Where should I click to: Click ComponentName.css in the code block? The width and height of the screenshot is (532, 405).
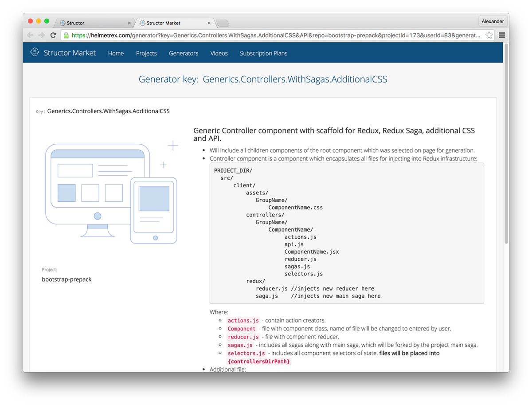[x=296, y=208]
